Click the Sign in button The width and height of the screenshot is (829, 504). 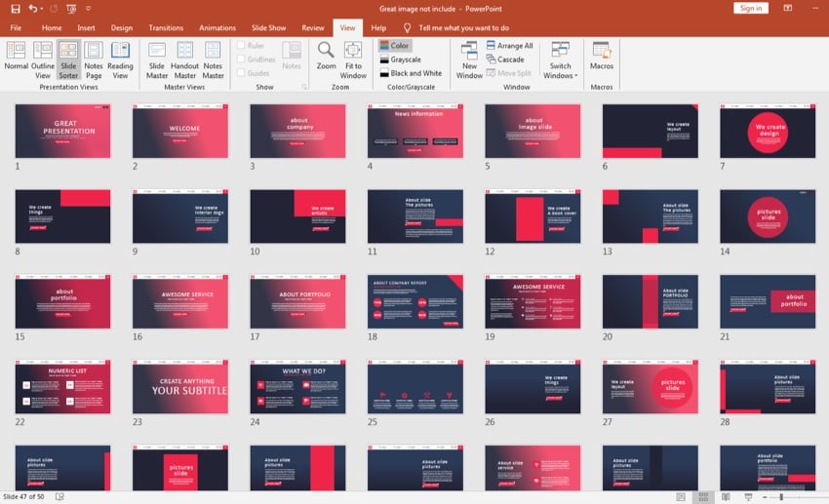pyautogui.click(x=750, y=8)
